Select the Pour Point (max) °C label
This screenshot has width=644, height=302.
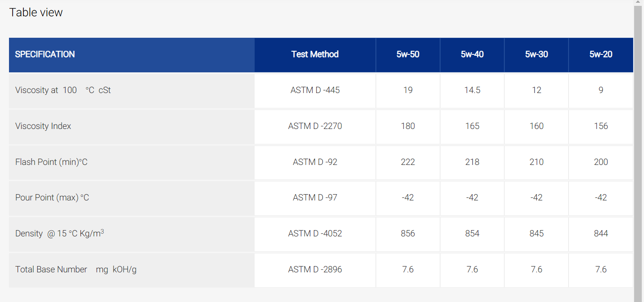pos(52,198)
